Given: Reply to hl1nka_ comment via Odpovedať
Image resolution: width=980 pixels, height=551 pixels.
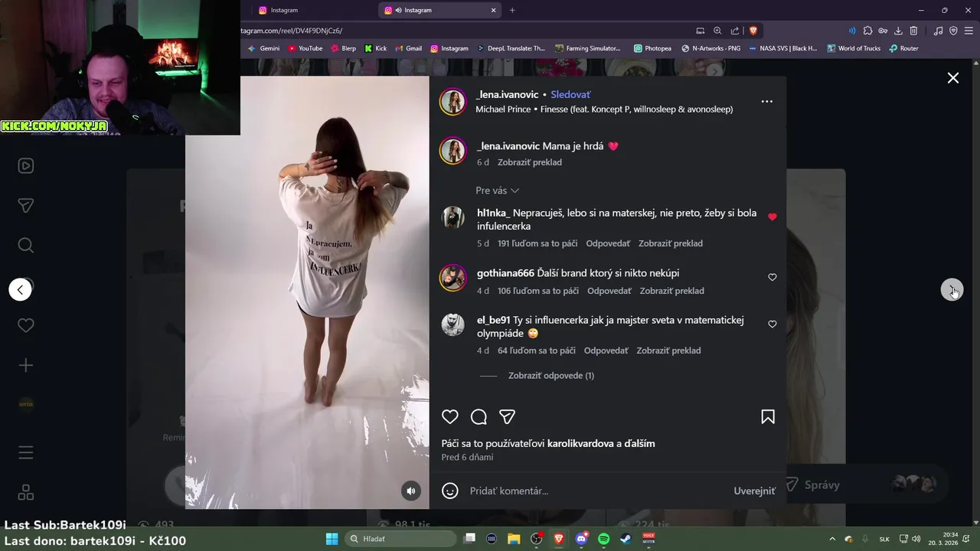Looking at the screenshot, I should coord(608,243).
